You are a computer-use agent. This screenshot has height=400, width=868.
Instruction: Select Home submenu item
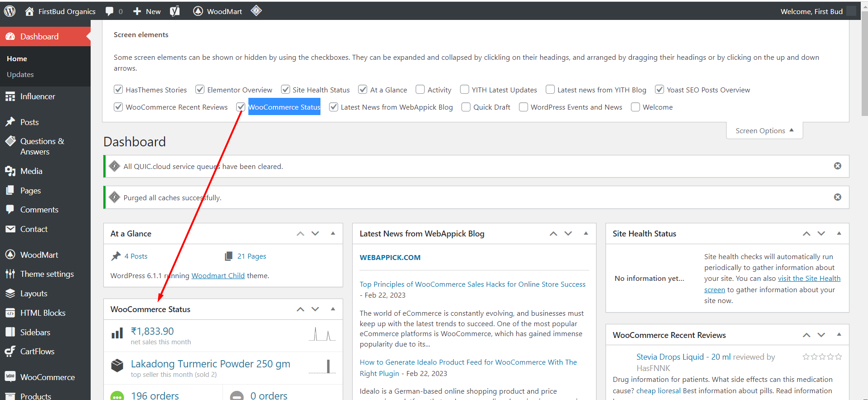pyautogui.click(x=17, y=59)
